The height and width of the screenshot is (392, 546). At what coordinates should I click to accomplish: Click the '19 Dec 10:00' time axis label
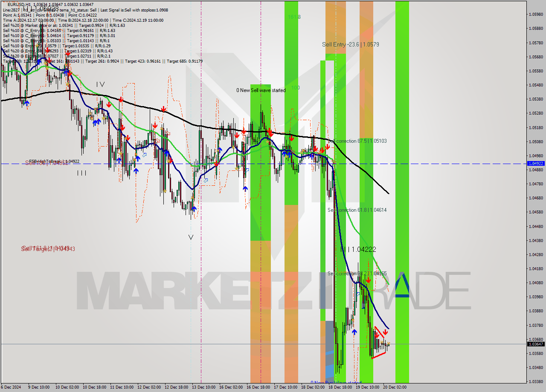(x=367, y=387)
